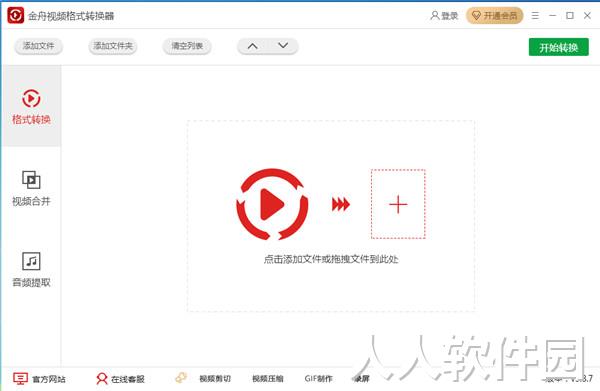Open the 登录 login option

tap(444, 16)
